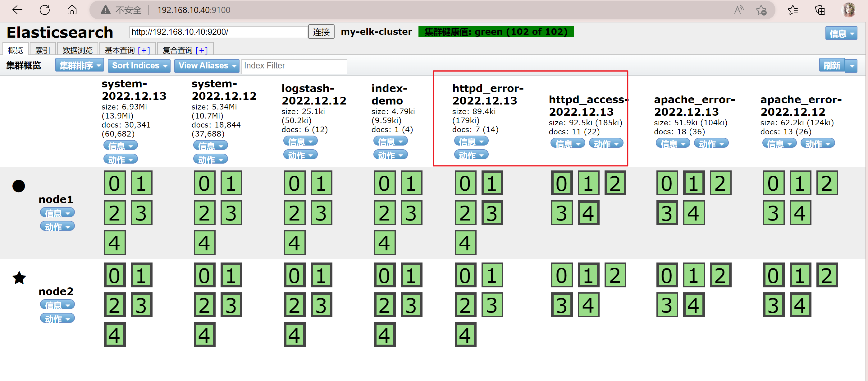Select shard 0 of system-2022.12.13 on node1
Screen dimensions: 868x381
pos(115,183)
